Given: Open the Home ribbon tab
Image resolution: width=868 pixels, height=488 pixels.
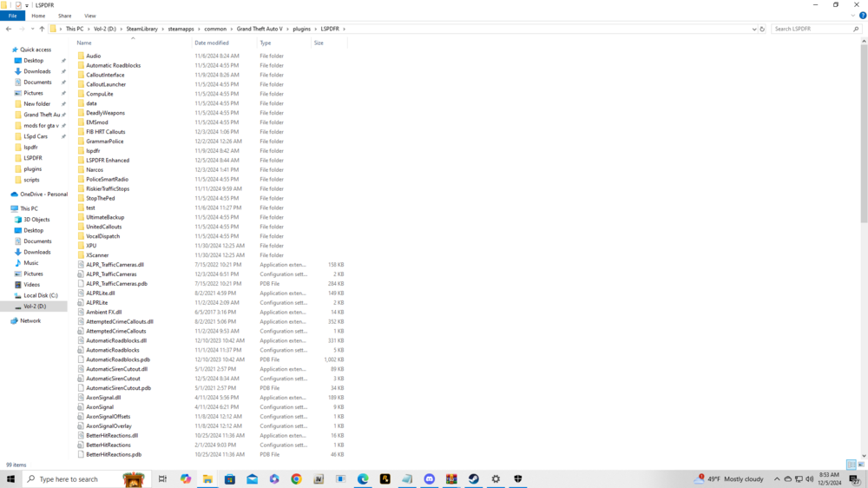Looking at the screenshot, I should (38, 16).
